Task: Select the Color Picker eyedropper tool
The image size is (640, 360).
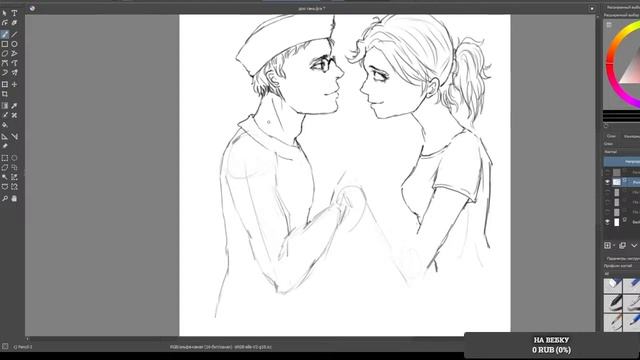Action: pyautogui.click(x=14, y=106)
